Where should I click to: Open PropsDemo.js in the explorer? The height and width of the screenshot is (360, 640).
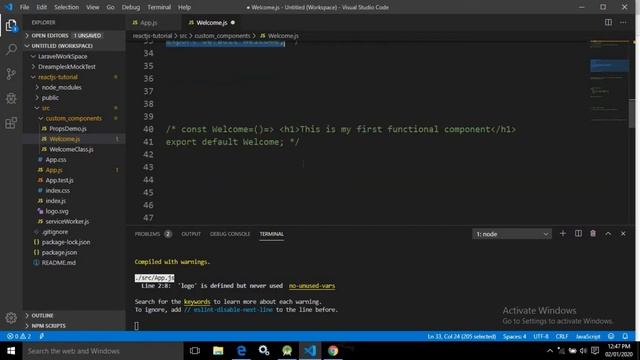click(x=68, y=129)
